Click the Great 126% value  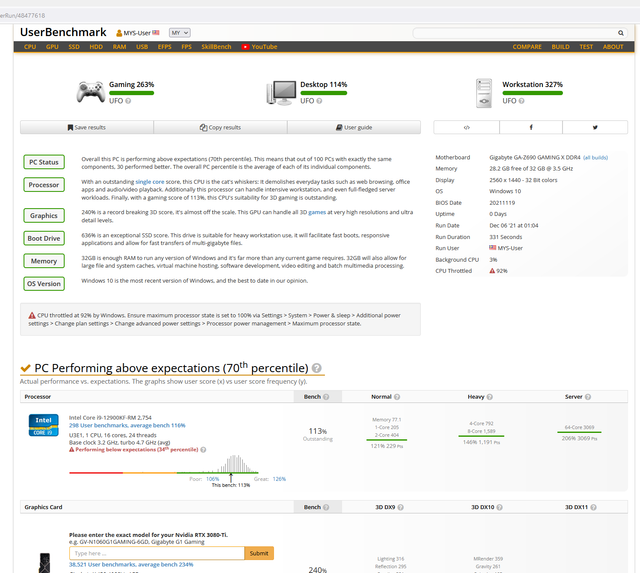[x=279, y=479]
